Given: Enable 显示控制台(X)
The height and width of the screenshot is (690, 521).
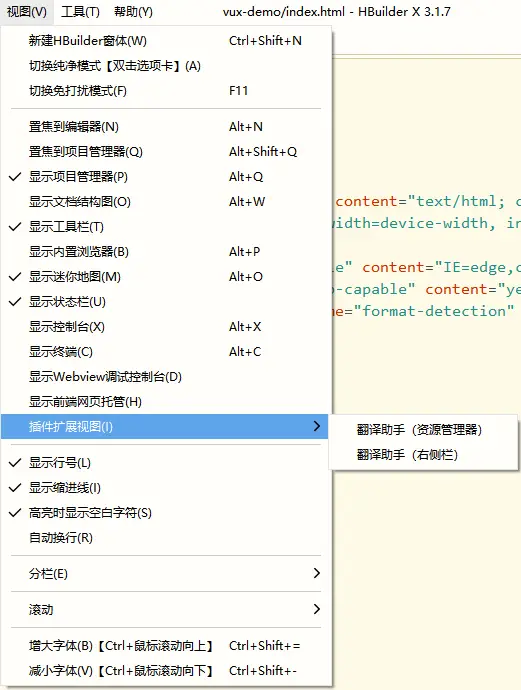Looking at the screenshot, I should coord(165,327).
